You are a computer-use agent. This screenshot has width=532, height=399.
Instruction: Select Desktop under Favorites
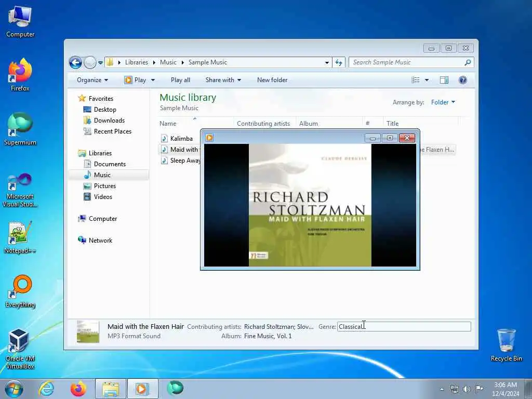[105, 110]
